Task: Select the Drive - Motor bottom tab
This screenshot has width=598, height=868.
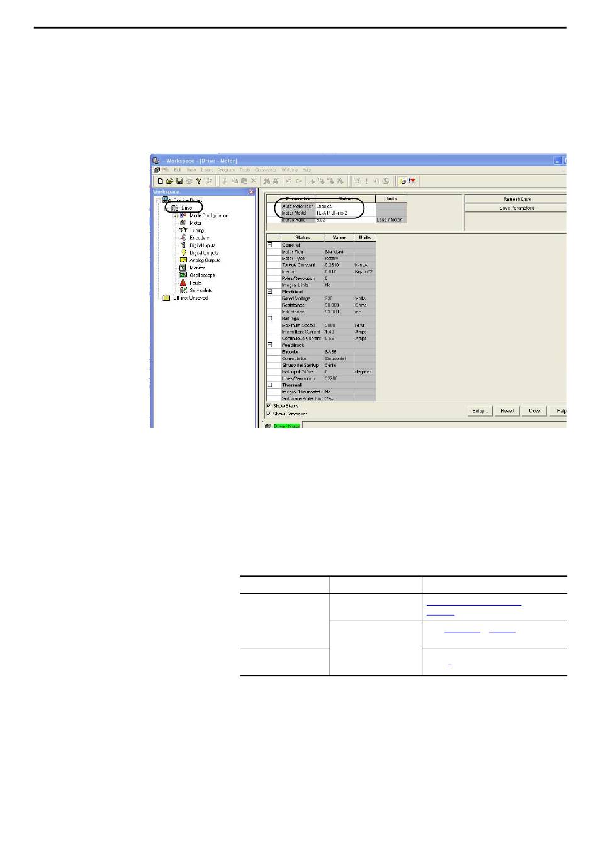Action: pos(286,426)
